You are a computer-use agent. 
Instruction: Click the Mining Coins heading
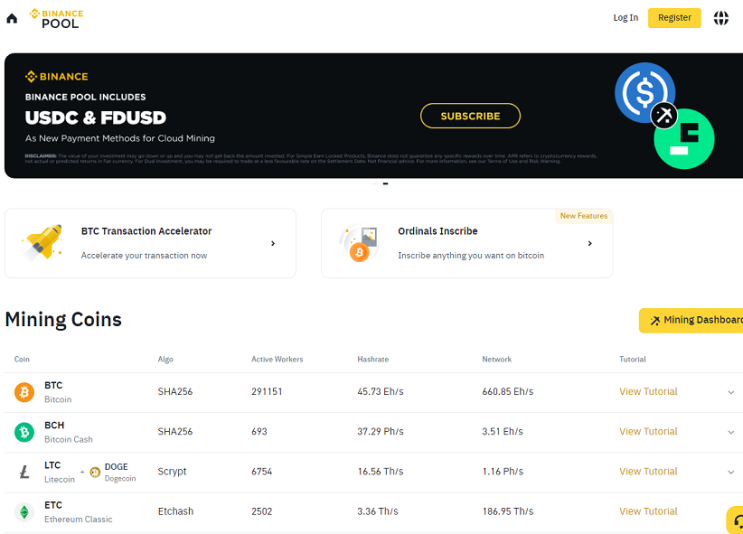pyautogui.click(x=63, y=319)
